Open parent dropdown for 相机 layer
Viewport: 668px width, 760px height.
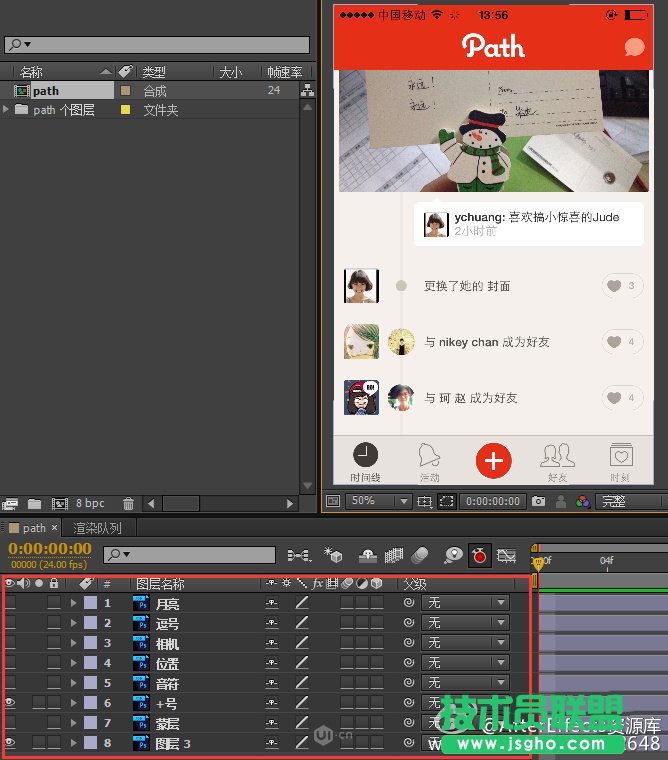(466, 643)
